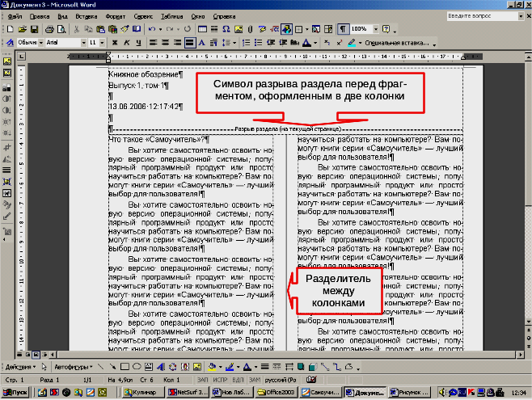This screenshot has height=400, width=532.
Task: Increase the paragraph indent
Action: [x=283, y=43]
